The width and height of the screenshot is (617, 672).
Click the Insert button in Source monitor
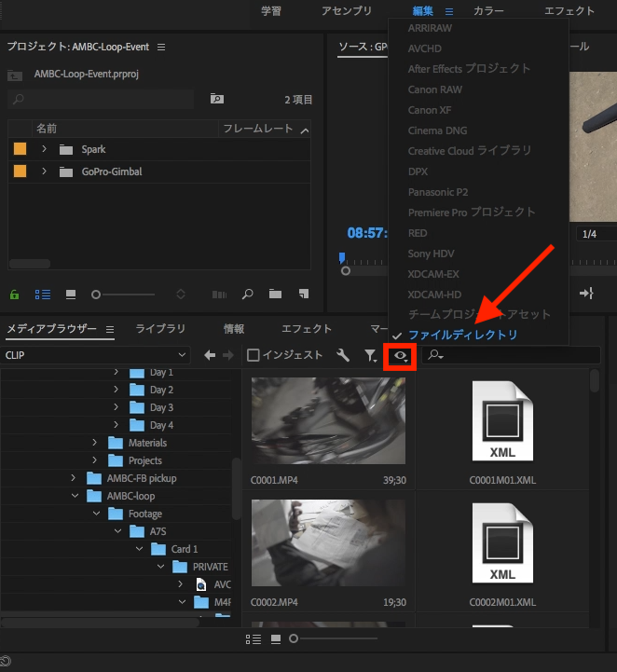(586, 294)
